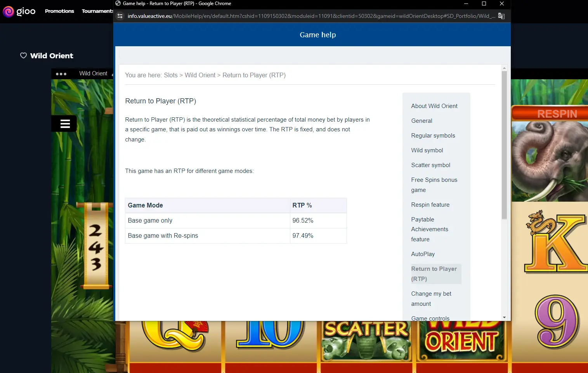The height and width of the screenshot is (373, 588).
Task: Open the Paytable Achievements feature topic
Action: [x=430, y=229]
